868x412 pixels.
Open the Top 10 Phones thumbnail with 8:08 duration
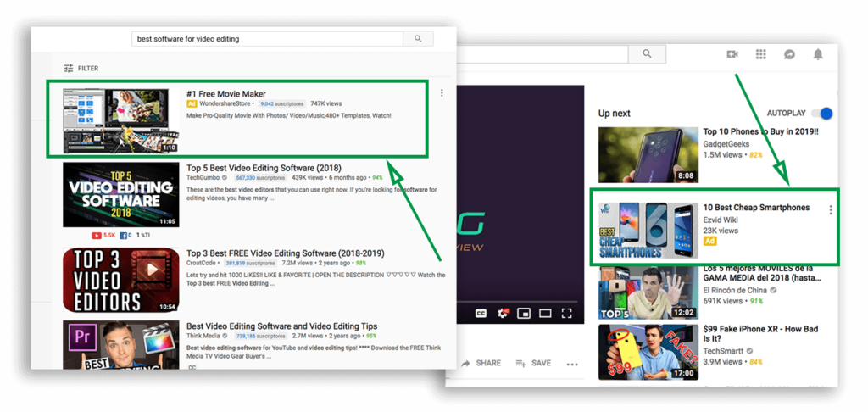point(648,155)
